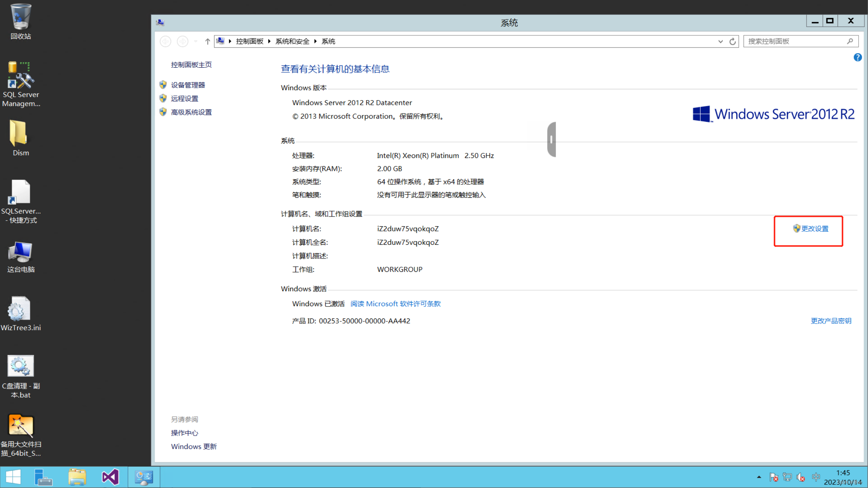The image size is (868, 488).
Task: Click the system window title bar icon
Action: [x=160, y=22]
